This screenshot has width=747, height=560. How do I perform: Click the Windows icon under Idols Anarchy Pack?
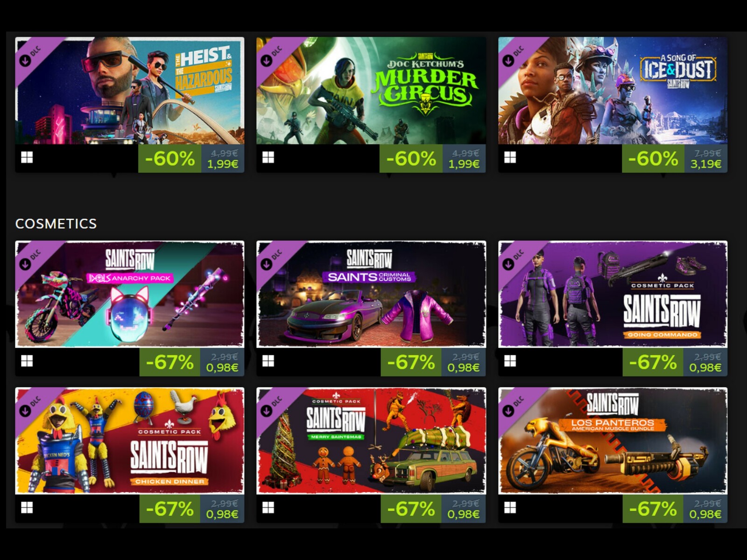click(x=27, y=361)
